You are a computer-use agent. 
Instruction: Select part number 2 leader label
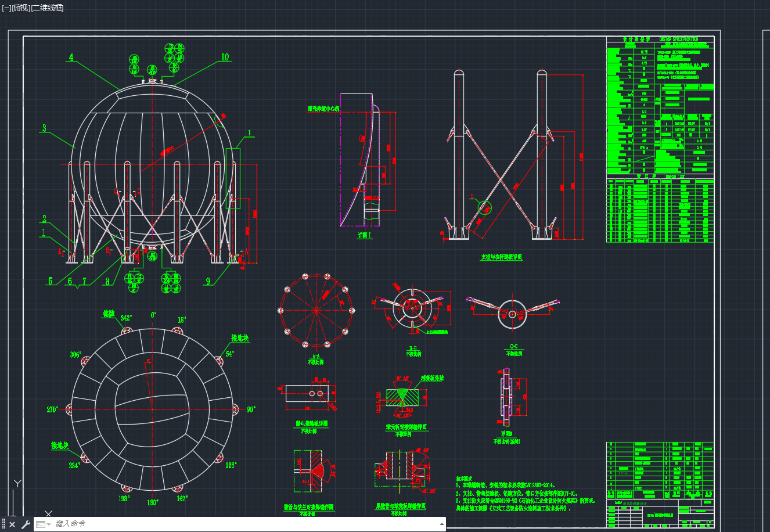click(x=44, y=219)
